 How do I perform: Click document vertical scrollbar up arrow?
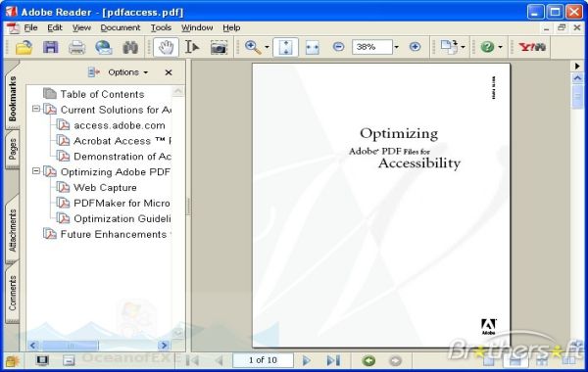coord(577,78)
